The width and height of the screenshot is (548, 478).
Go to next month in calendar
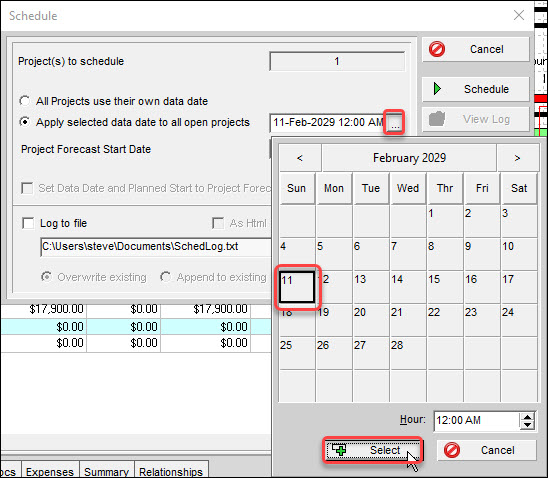point(518,158)
